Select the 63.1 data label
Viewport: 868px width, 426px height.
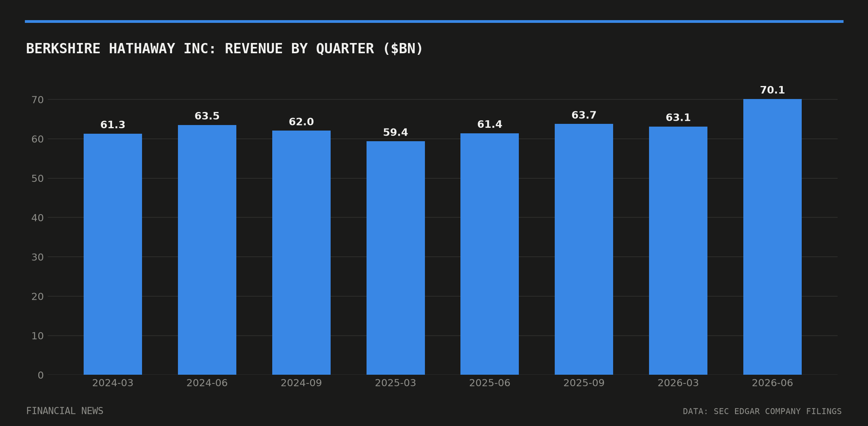point(678,118)
